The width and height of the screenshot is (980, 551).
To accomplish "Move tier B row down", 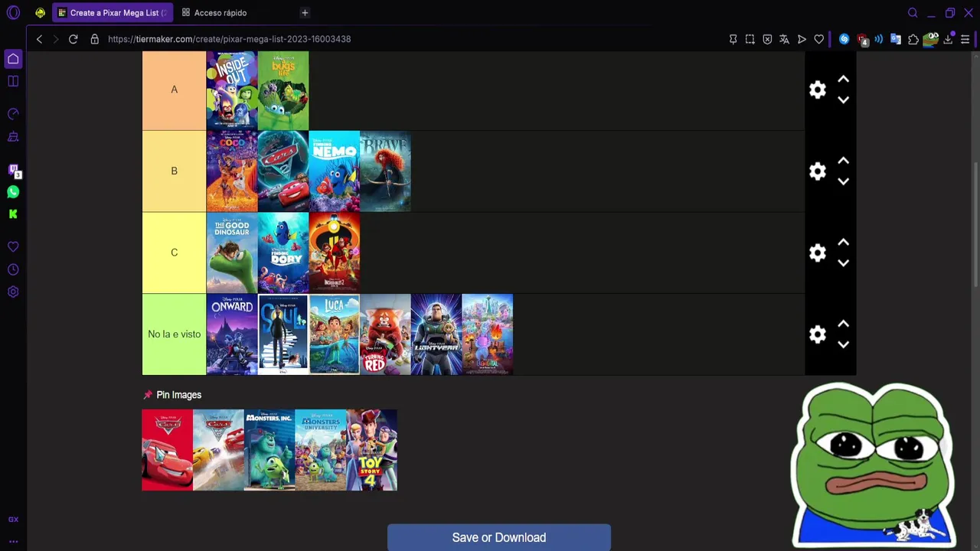I will pyautogui.click(x=843, y=181).
